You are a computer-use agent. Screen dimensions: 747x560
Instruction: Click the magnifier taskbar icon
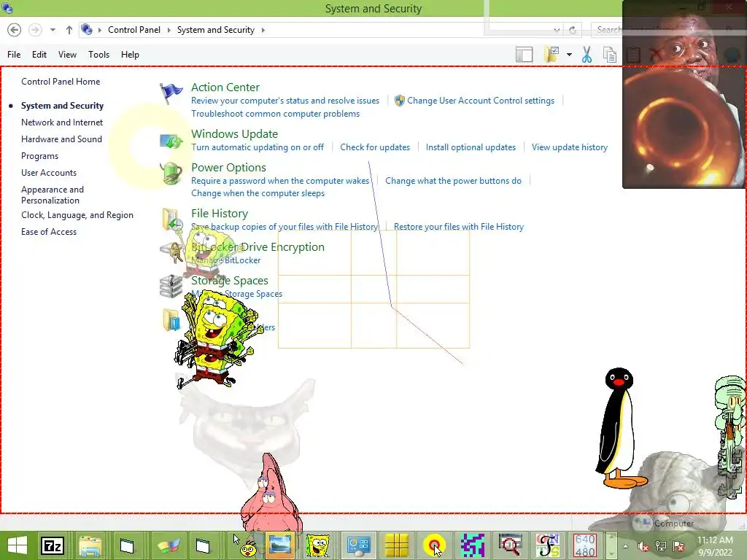[510, 545]
